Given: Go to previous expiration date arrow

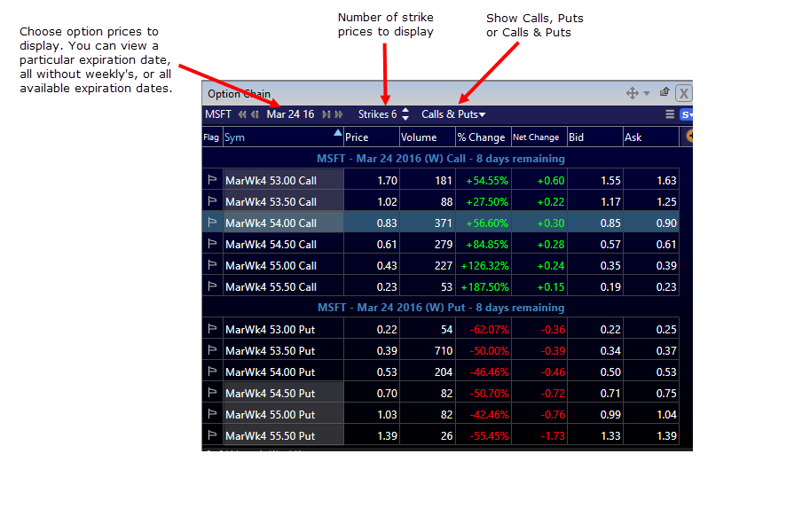Looking at the screenshot, I should [x=255, y=114].
